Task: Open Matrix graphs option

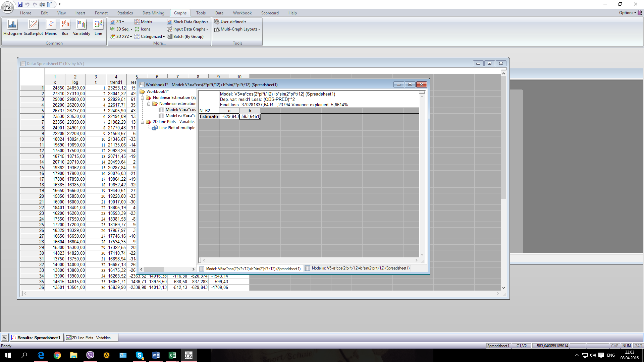Action: [x=143, y=22]
